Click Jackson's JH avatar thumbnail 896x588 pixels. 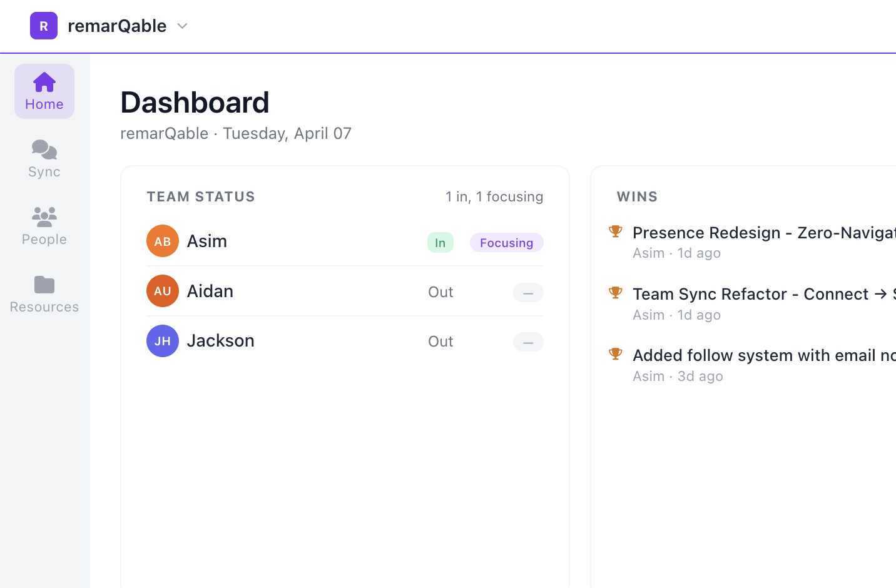[x=162, y=341]
